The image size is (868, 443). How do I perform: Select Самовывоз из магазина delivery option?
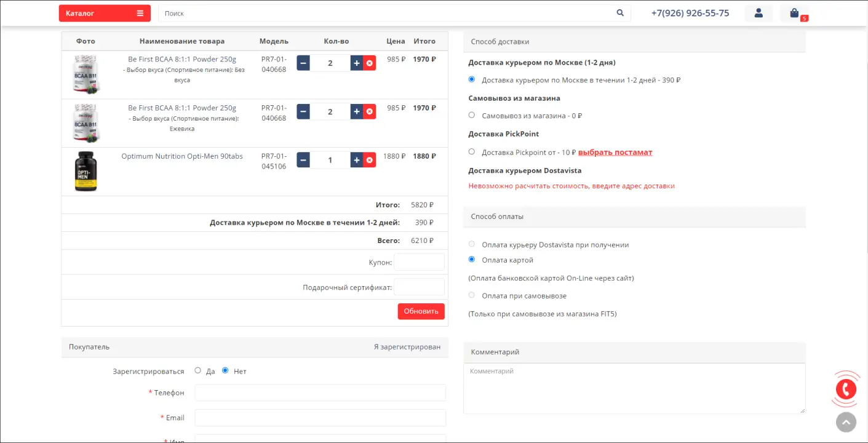point(472,115)
